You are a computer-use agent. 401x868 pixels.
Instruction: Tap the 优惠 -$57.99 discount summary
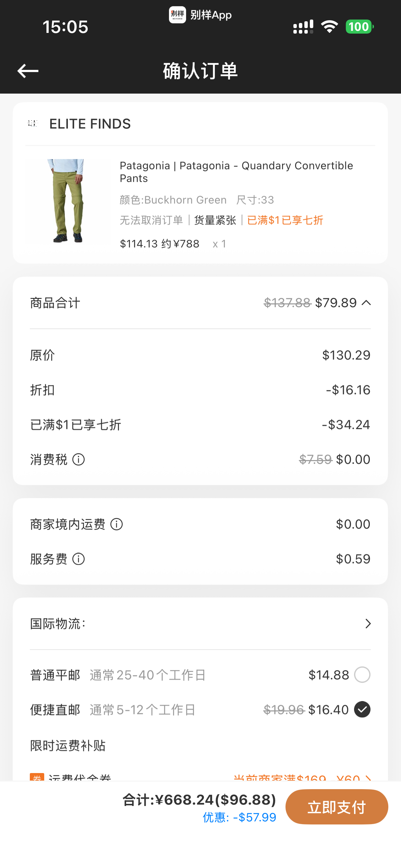[x=240, y=817]
